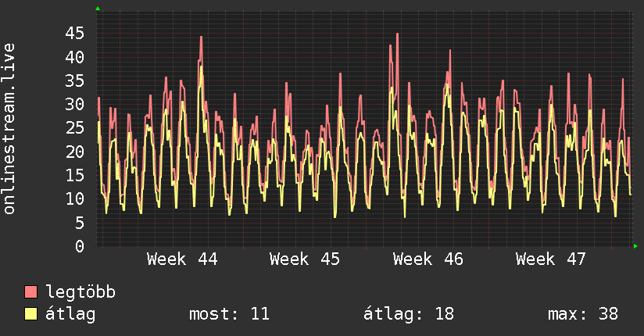Click the green arrow ending the x-axis
Image resolution: width=644 pixels, height=336 pixels.
pos(635,246)
